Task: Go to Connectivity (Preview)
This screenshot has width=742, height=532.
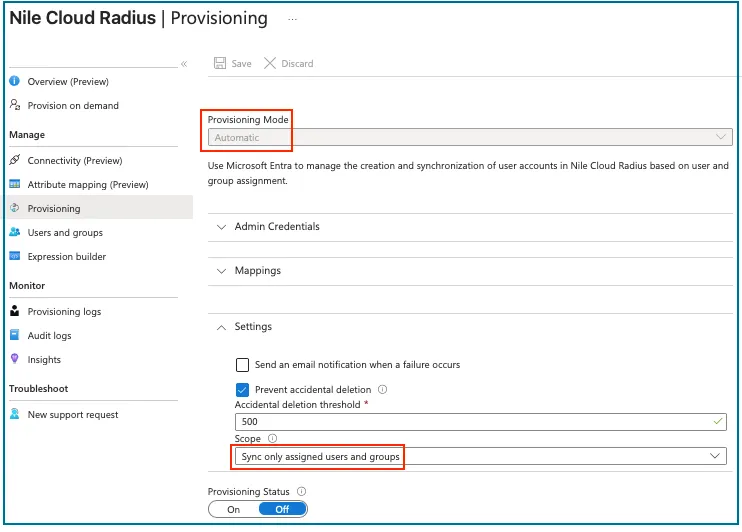Action: coord(75,161)
